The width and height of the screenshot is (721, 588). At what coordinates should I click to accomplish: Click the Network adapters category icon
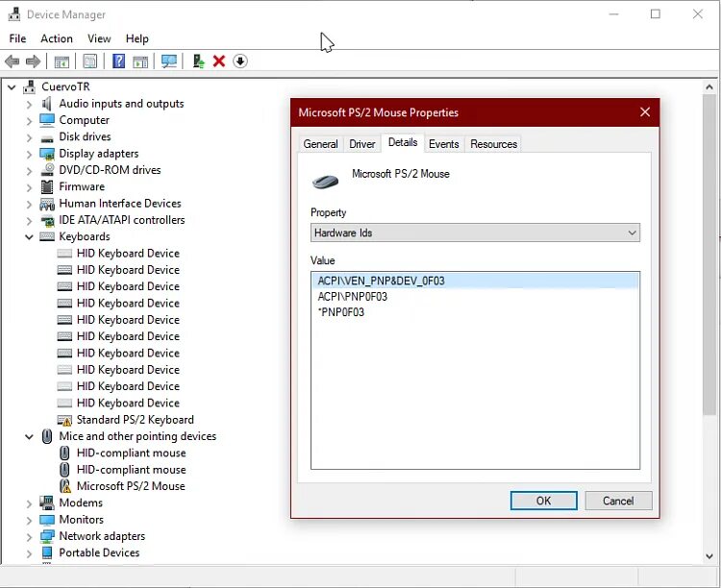[47, 536]
